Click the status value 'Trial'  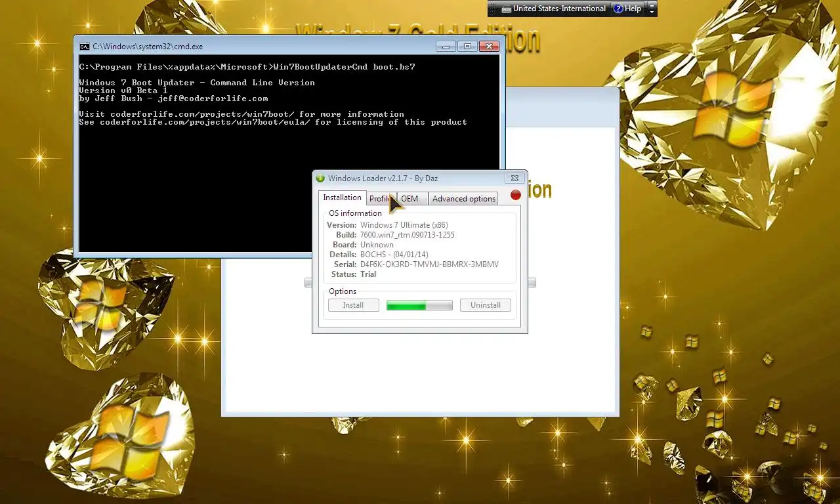coord(368,274)
